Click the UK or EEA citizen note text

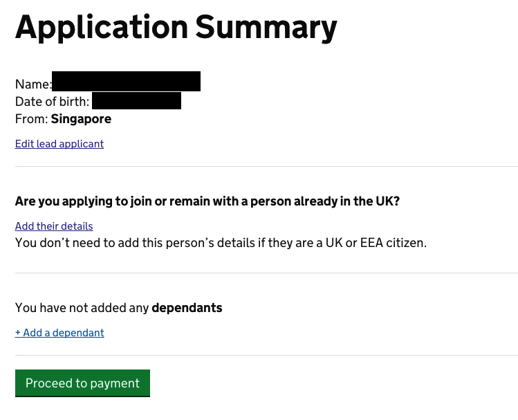(221, 243)
